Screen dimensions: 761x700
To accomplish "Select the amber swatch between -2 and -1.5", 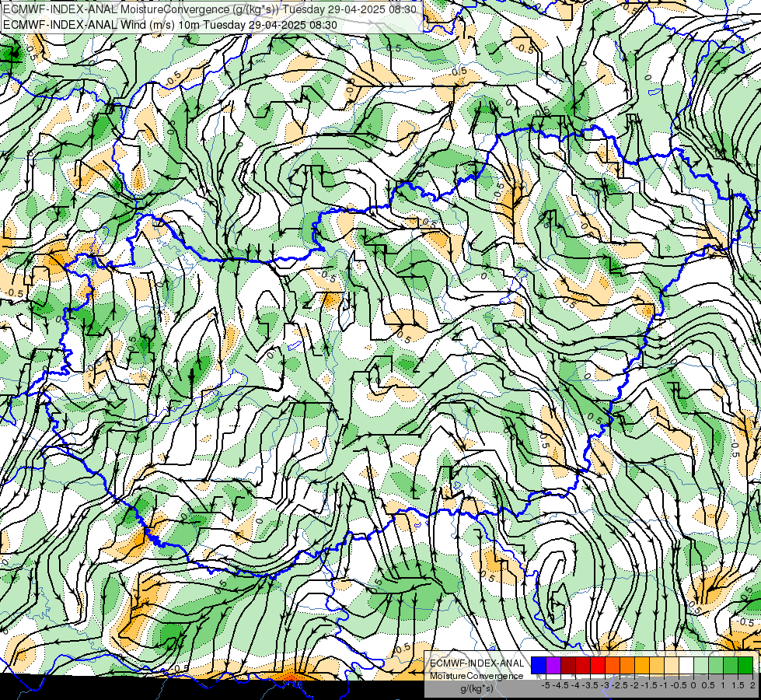I will tap(642, 665).
